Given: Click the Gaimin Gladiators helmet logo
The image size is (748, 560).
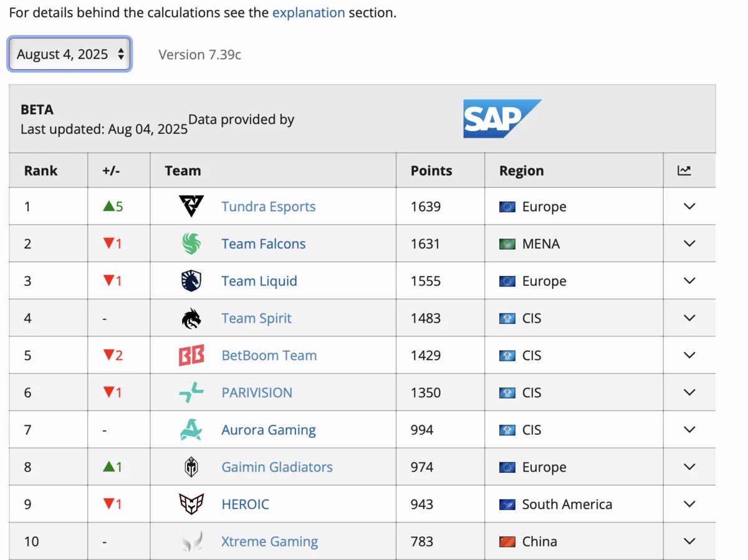Looking at the screenshot, I should click(x=192, y=467).
